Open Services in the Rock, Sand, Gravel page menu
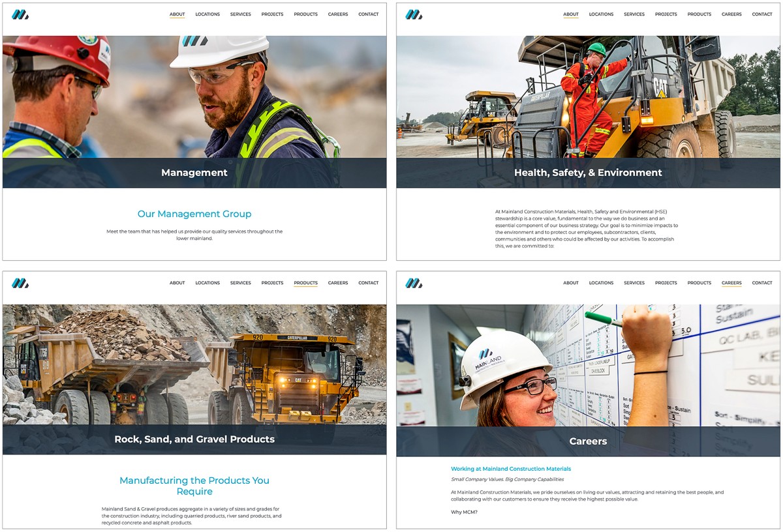Image resolution: width=783 pixels, height=532 pixels. point(241,283)
